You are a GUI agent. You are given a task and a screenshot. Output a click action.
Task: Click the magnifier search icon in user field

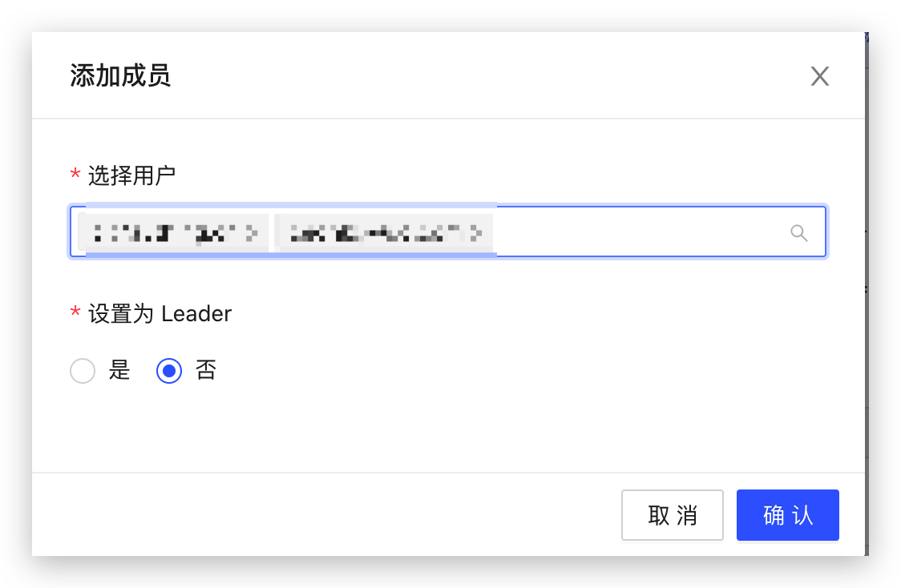coord(798,232)
